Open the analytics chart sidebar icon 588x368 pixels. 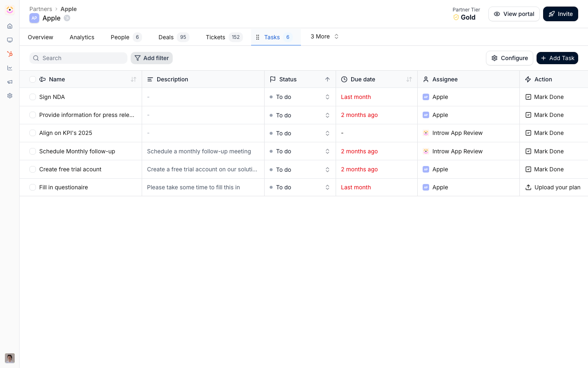10,68
